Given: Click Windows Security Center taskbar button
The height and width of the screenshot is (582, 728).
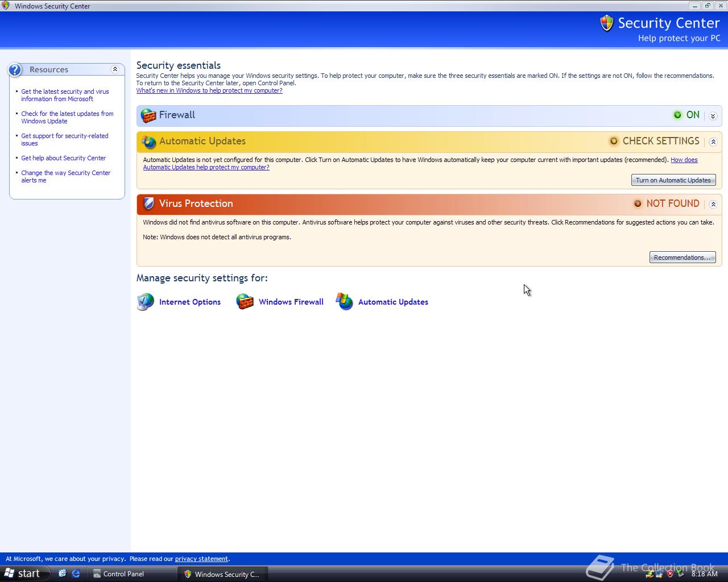Looking at the screenshot, I should coord(222,574).
